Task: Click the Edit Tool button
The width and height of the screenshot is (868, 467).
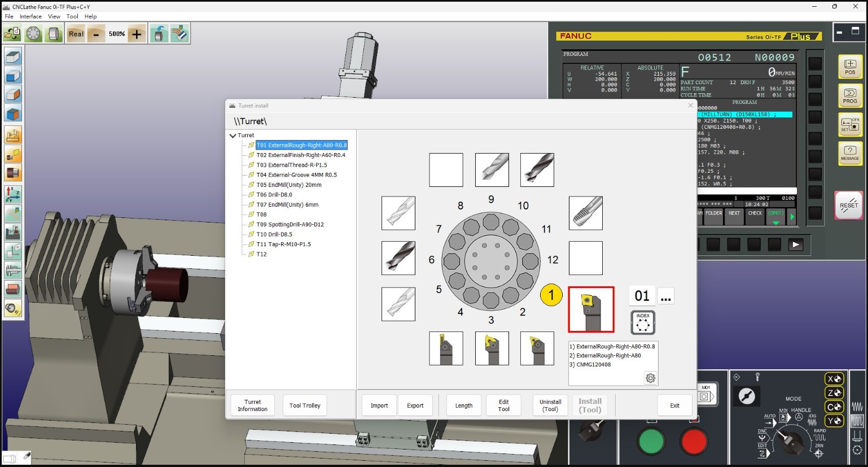Action: [503, 405]
